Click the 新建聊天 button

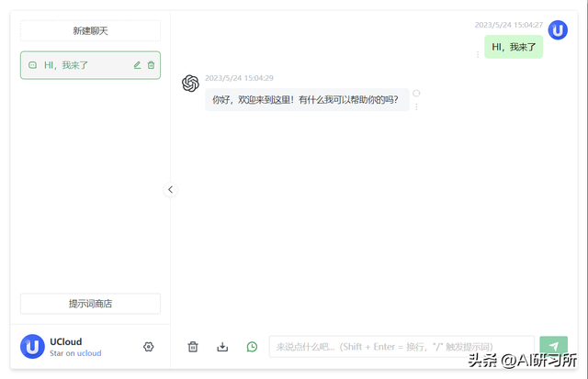pyautogui.click(x=90, y=30)
